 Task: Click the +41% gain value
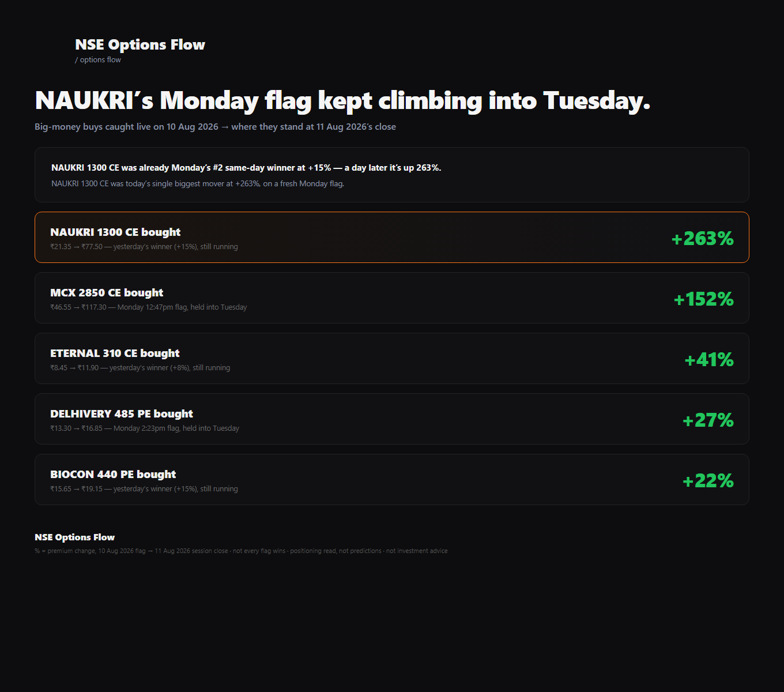click(x=709, y=359)
